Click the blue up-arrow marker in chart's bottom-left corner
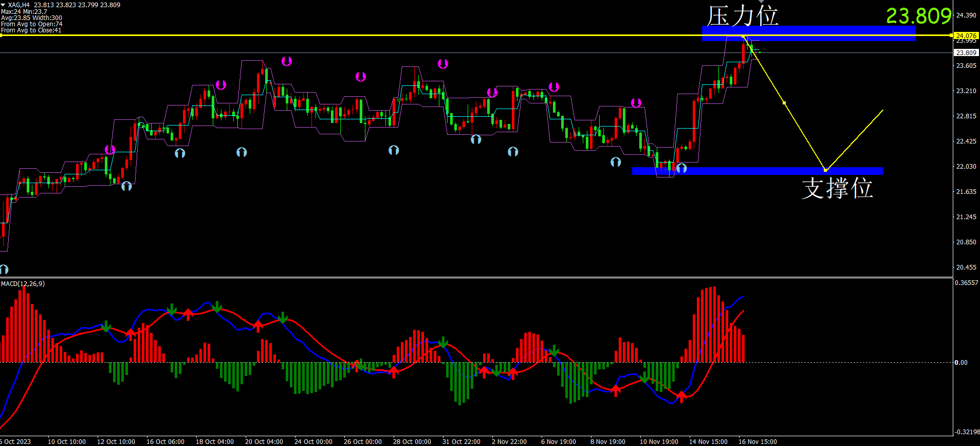Image resolution: width=980 pixels, height=446 pixels. pos(4,269)
